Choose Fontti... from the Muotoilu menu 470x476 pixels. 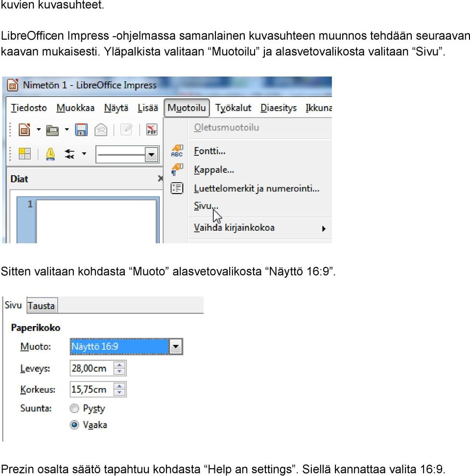click(210, 151)
